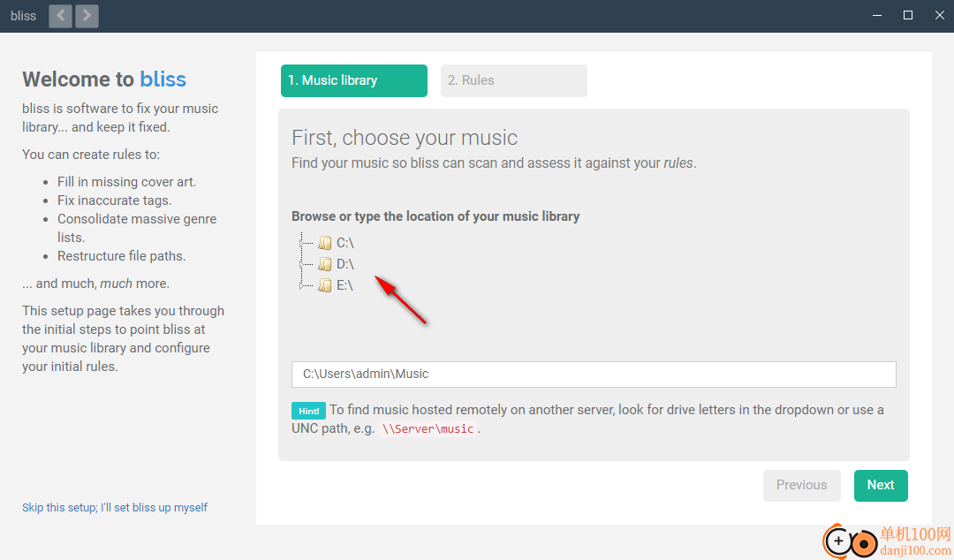Screen dimensions: 954x560
Task: Click the blue bliss word in heading
Action: (163, 79)
